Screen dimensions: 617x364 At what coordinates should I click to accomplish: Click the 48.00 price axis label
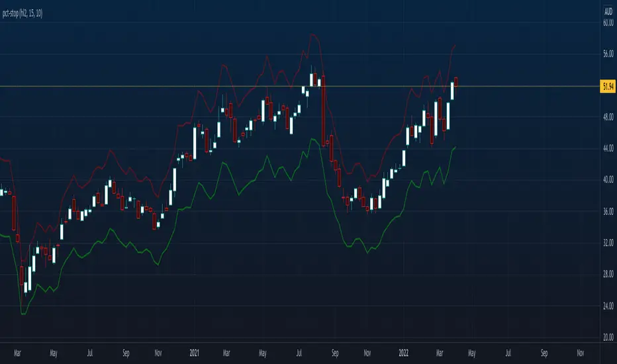[608, 117]
